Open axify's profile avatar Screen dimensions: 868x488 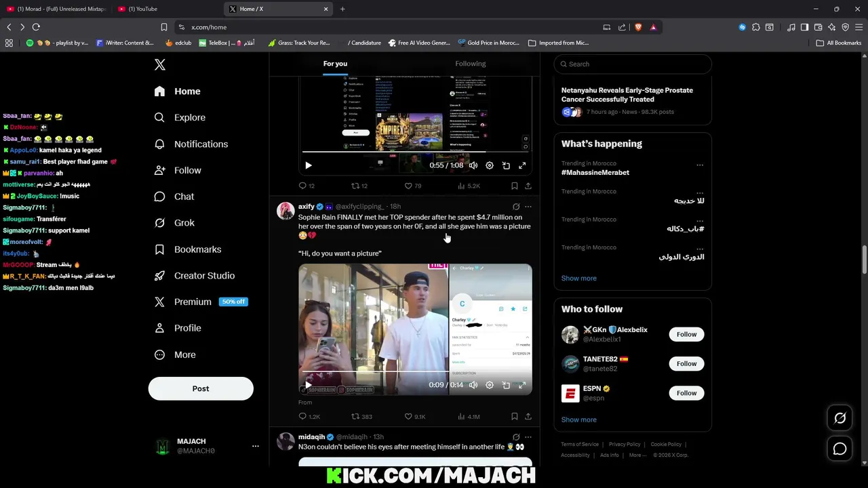285,210
